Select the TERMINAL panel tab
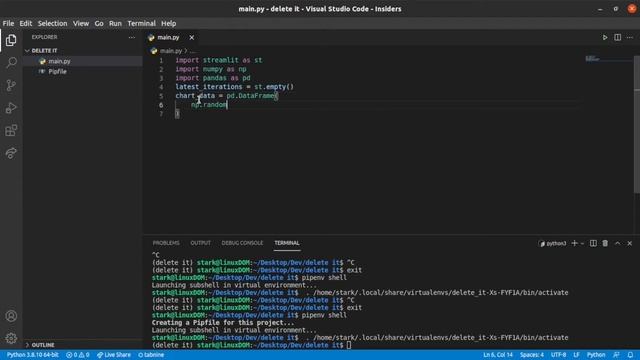640x360 pixels. pyautogui.click(x=287, y=243)
